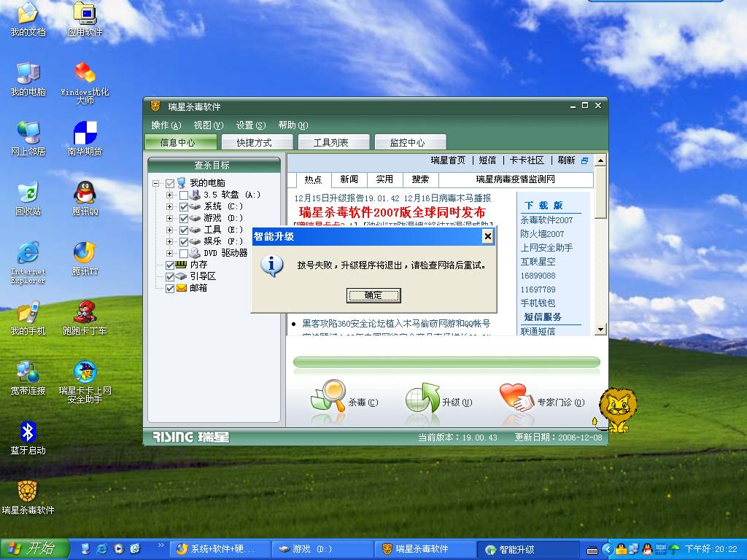This screenshot has height=560, width=747.
Task: Switch to 智能升级 taskbar button
Action: [x=528, y=550]
